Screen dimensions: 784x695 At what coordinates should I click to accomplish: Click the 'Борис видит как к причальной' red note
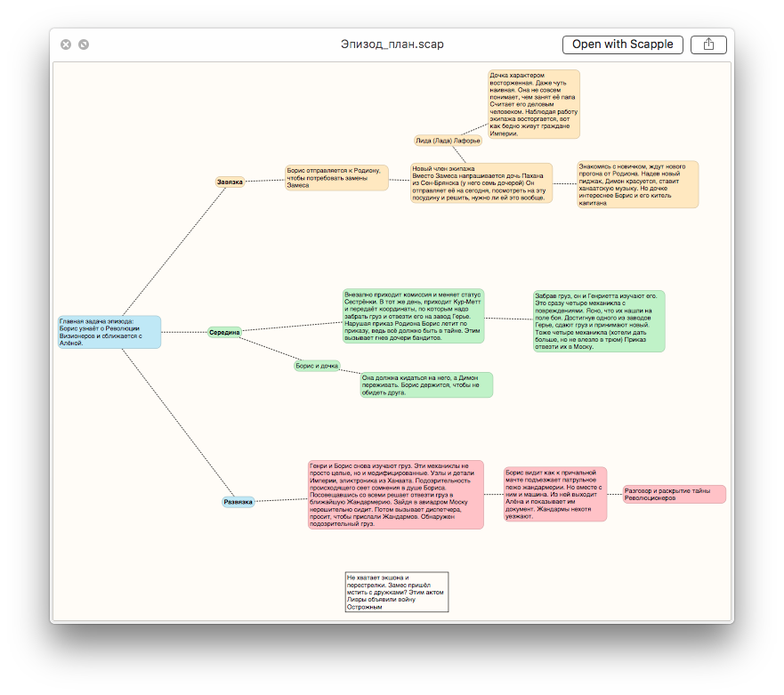[x=555, y=494]
